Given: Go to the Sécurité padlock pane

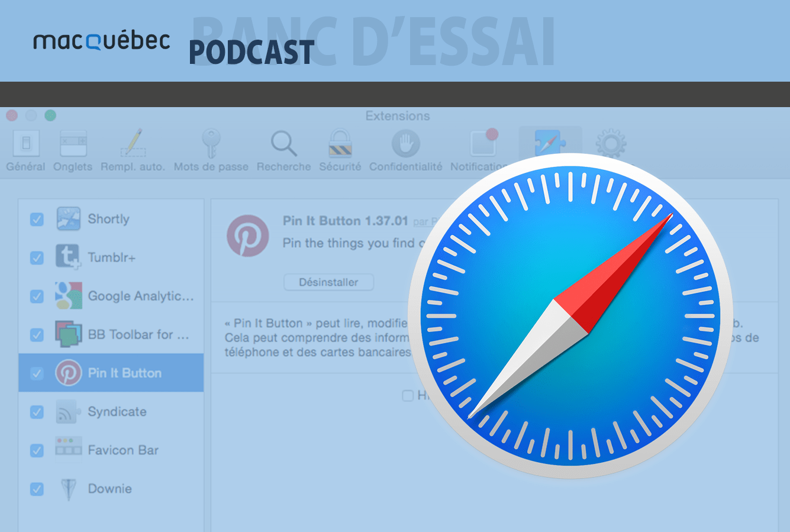Looking at the screenshot, I should click(x=340, y=151).
